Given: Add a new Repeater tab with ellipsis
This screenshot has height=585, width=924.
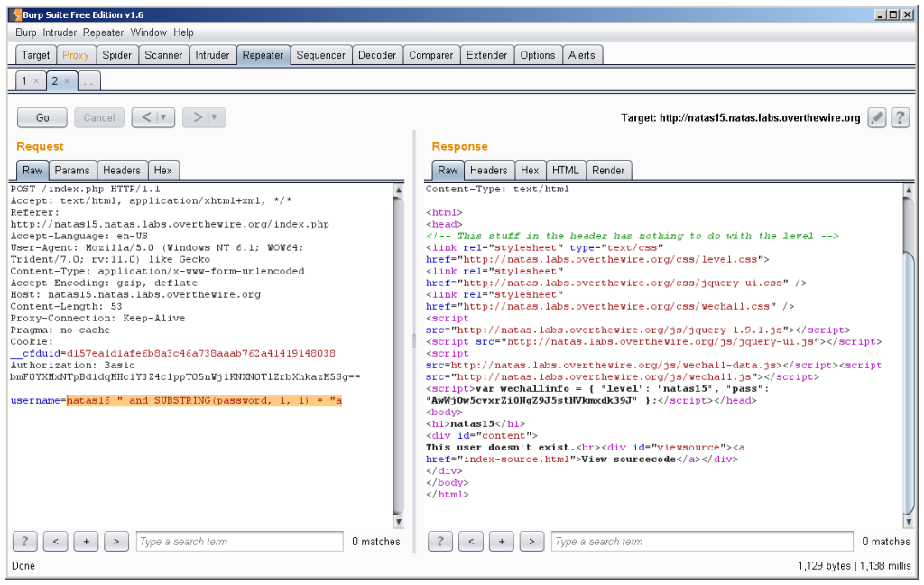Looking at the screenshot, I should tap(88, 81).
